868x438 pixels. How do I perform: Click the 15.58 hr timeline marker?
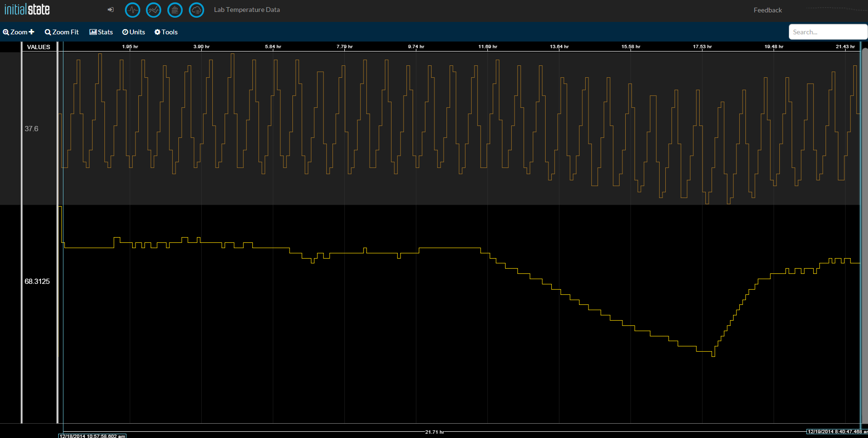click(631, 47)
